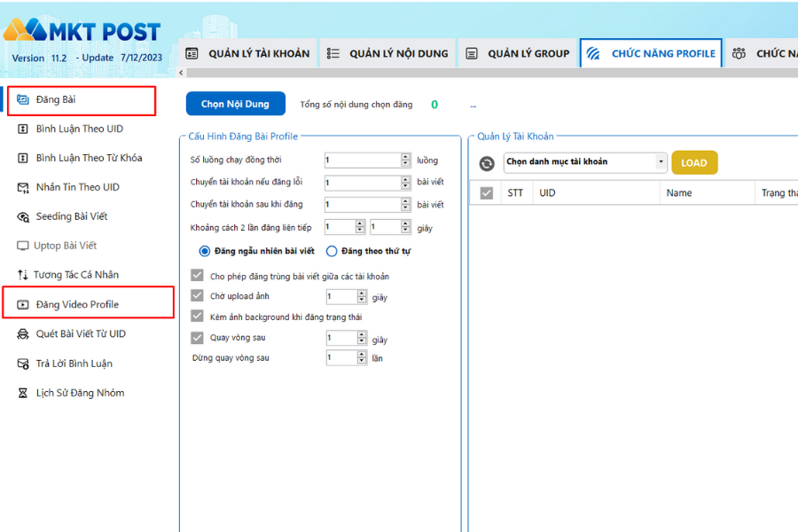This screenshot has width=798, height=532.
Task: Click the Đăng Bài sidebar icon
Action: click(23, 100)
